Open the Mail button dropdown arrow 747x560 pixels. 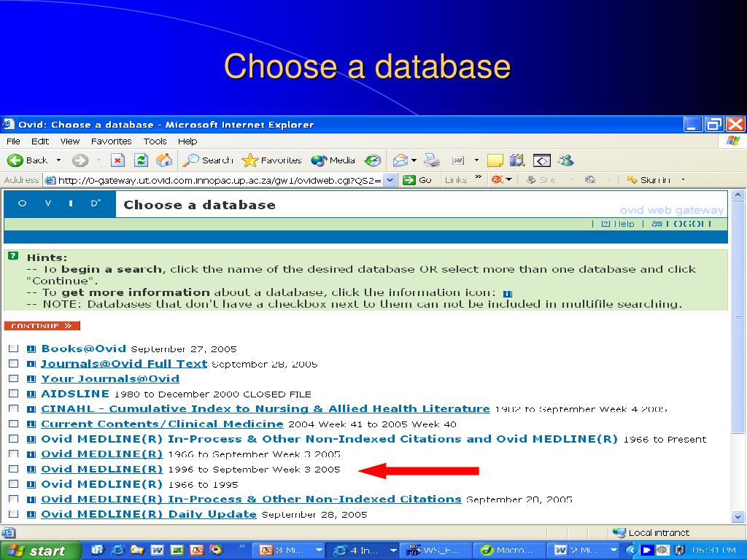click(414, 160)
